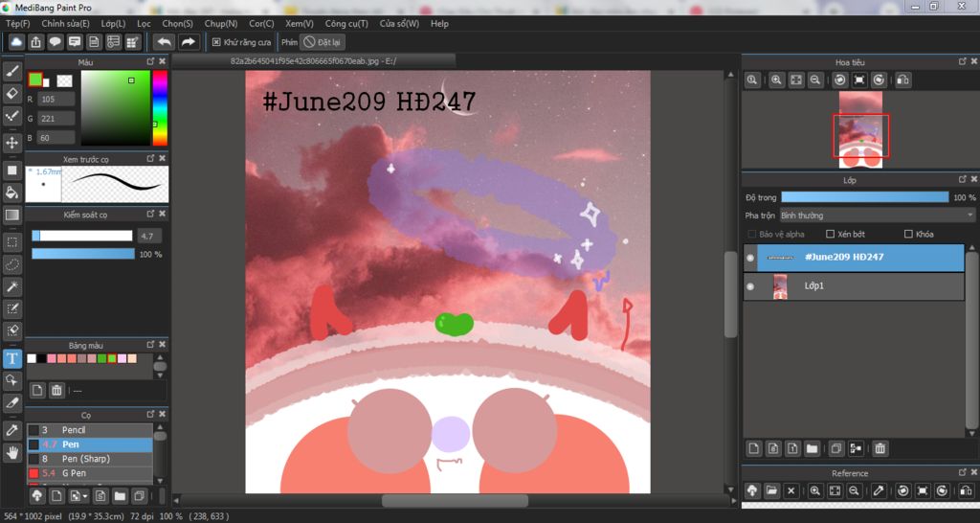Hide the Lớp1 layer
This screenshot has width=980, height=523.
point(750,286)
